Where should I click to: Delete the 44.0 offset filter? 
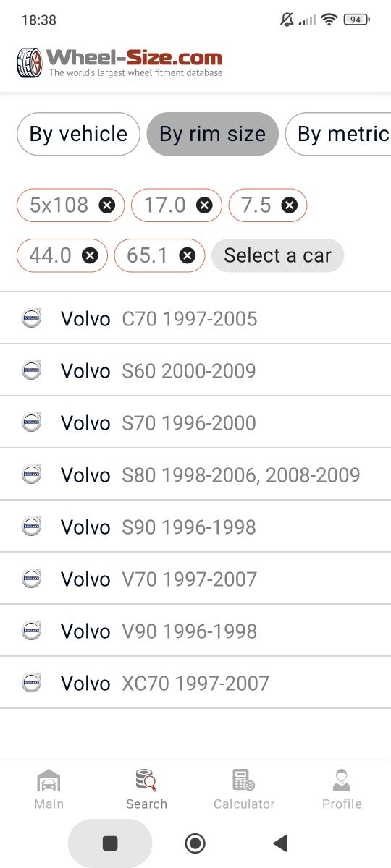[90, 255]
